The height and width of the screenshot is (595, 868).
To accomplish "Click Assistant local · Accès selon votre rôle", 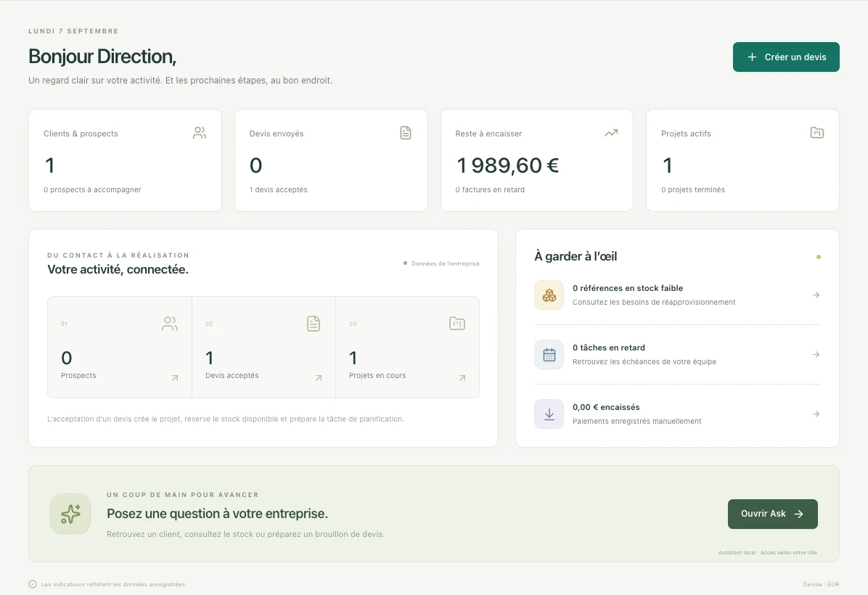I will (767, 552).
